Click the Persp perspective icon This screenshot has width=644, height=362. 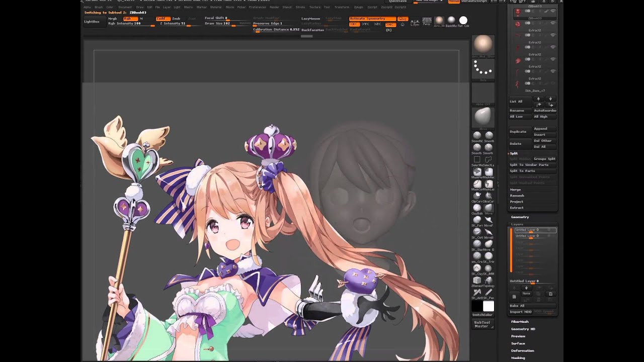coord(427,21)
